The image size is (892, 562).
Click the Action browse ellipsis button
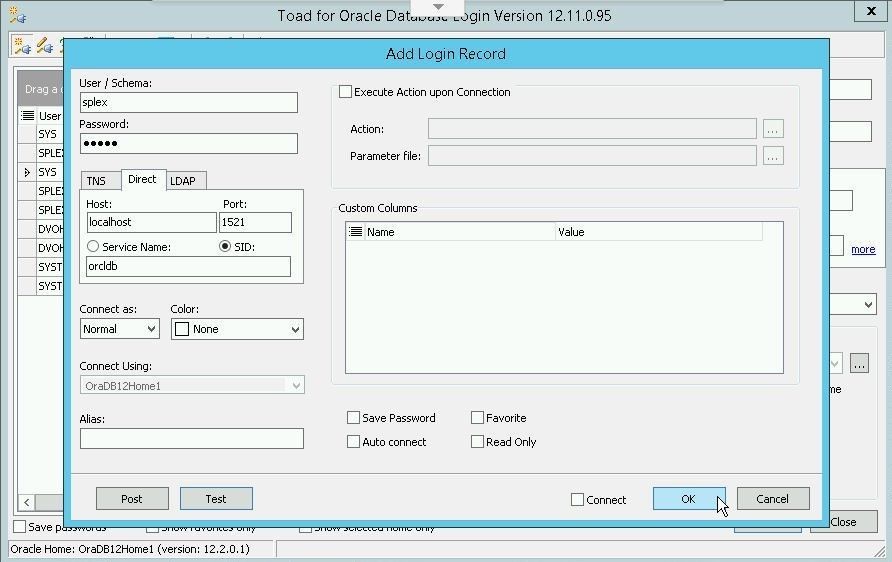point(773,129)
